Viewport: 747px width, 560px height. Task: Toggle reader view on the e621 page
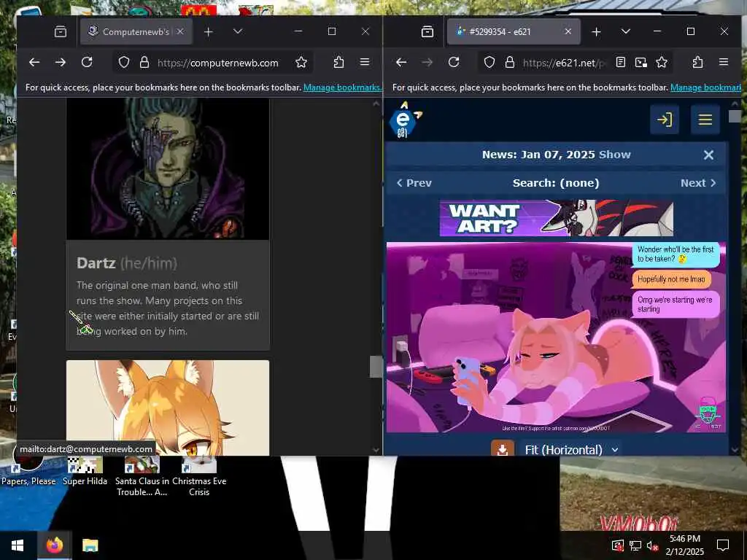[x=621, y=63]
